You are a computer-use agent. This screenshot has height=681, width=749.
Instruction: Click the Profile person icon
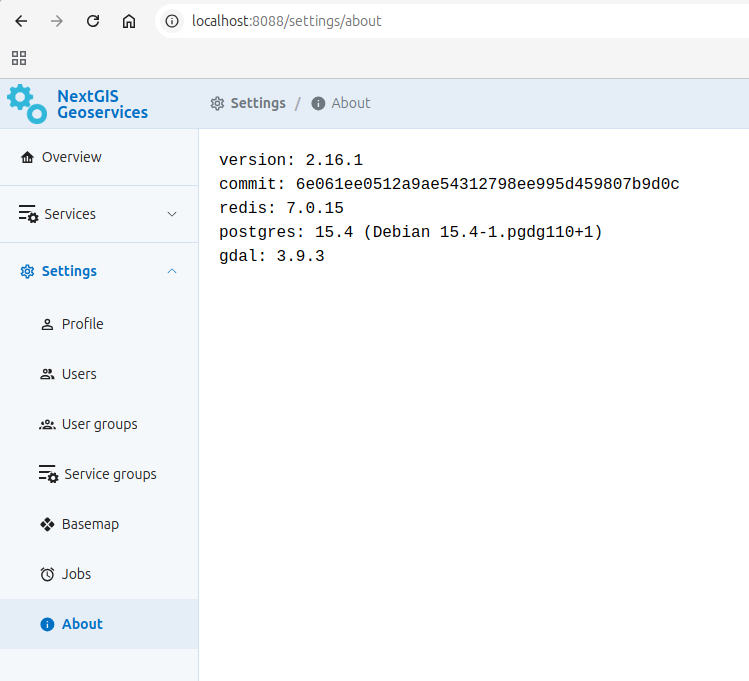[x=47, y=324]
